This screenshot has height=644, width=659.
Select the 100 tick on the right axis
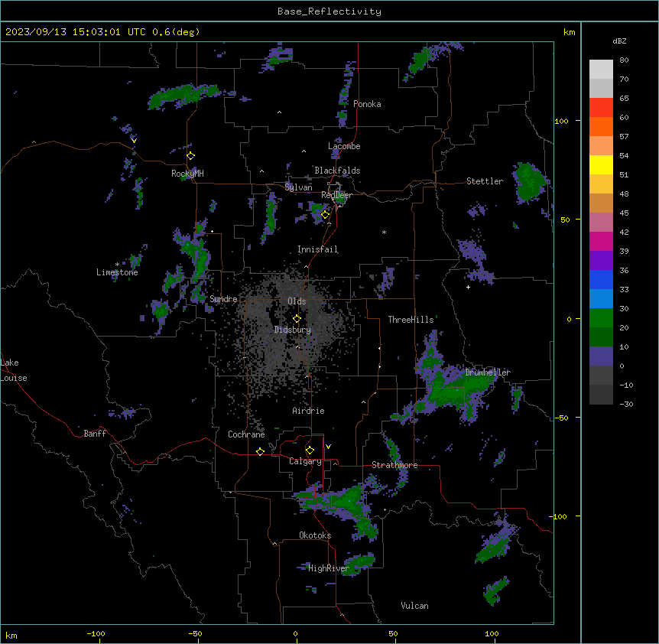pos(561,121)
